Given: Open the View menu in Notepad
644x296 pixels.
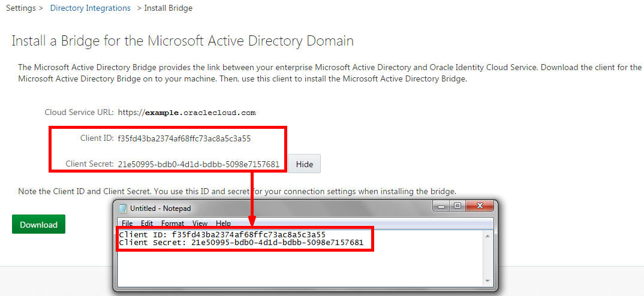Looking at the screenshot, I should tap(200, 223).
